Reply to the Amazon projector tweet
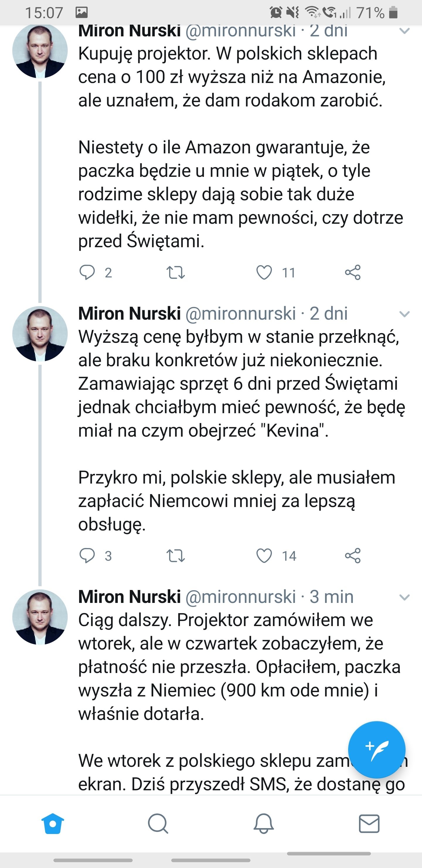This screenshot has width=422, height=868. click(87, 272)
